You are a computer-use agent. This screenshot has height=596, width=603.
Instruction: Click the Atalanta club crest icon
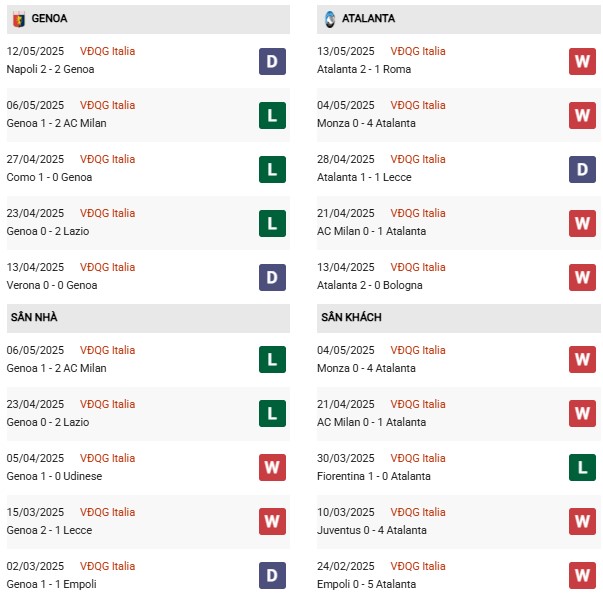pyautogui.click(x=330, y=19)
